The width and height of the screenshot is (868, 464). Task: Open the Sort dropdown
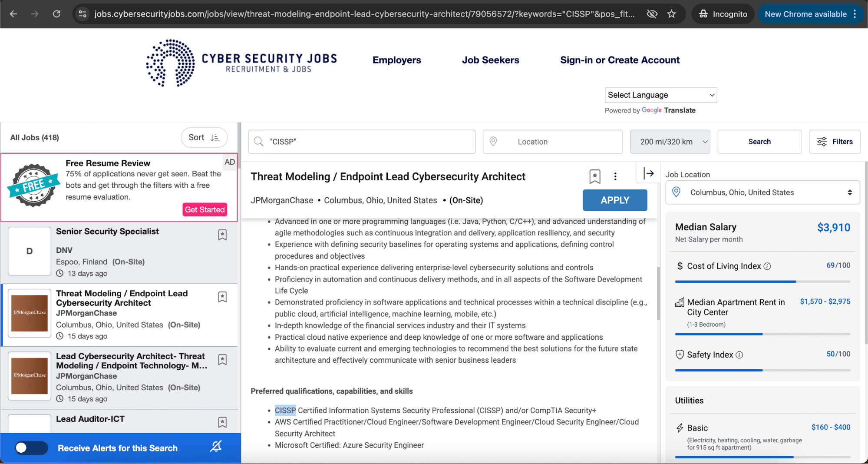(204, 138)
